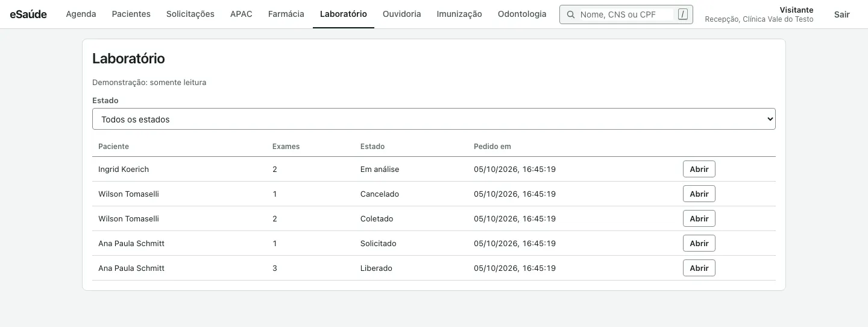The width and height of the screenshot is (868, 327).
Task: Click the Laboratório page heading
Action: pyautogui.click(x=128, y=59)
